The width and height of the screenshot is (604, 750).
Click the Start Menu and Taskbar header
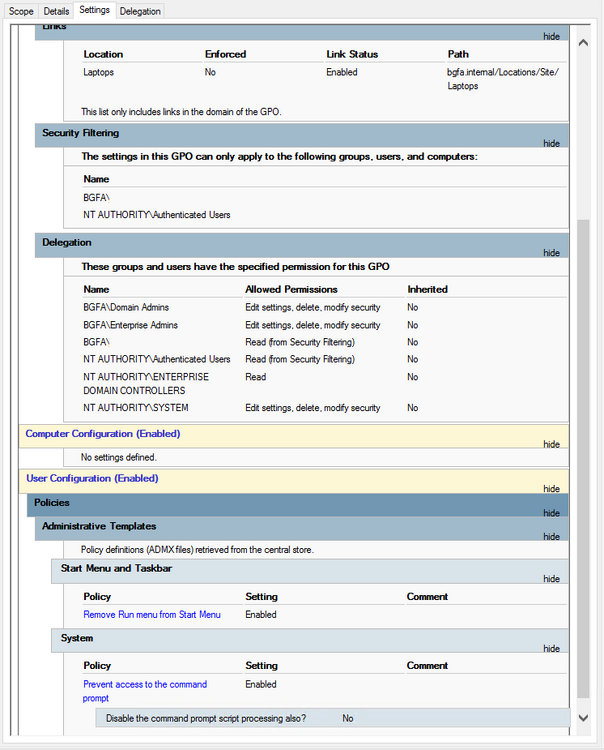tap(310, 571)
